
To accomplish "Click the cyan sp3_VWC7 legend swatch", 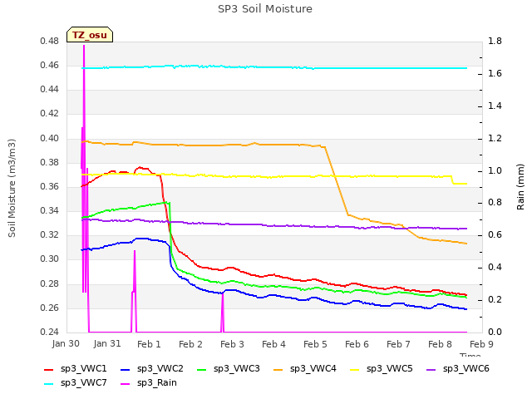I will [49, 384].
